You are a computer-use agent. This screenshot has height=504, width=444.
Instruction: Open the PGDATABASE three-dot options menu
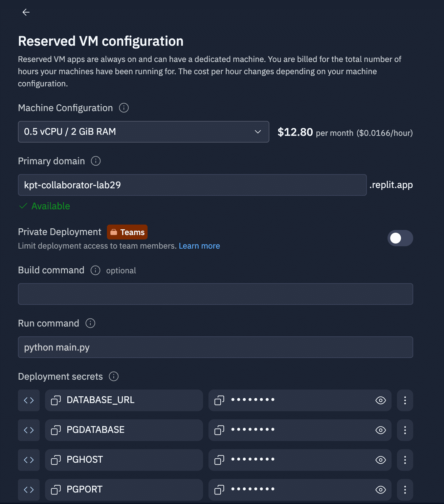click(x=405, y=430)
